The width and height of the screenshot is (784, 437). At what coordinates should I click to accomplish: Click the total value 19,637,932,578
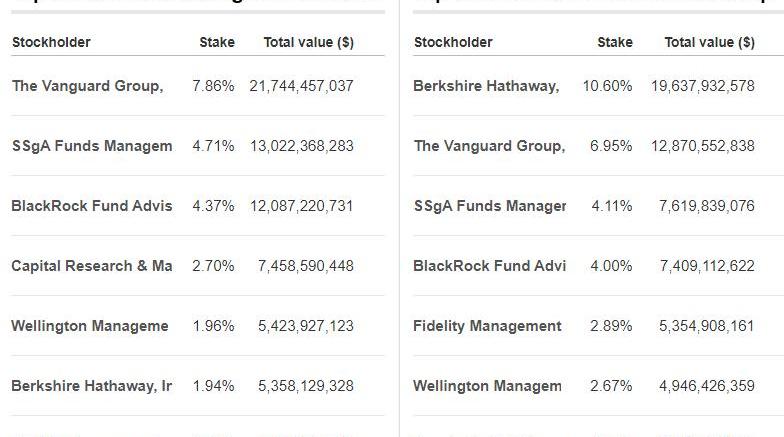point(702,86)
